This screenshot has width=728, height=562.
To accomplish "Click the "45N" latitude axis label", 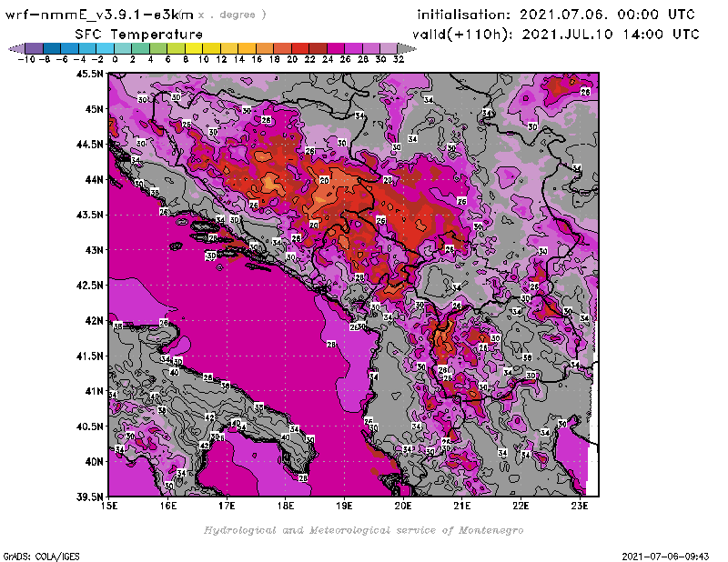I will (x=94, y=109).
